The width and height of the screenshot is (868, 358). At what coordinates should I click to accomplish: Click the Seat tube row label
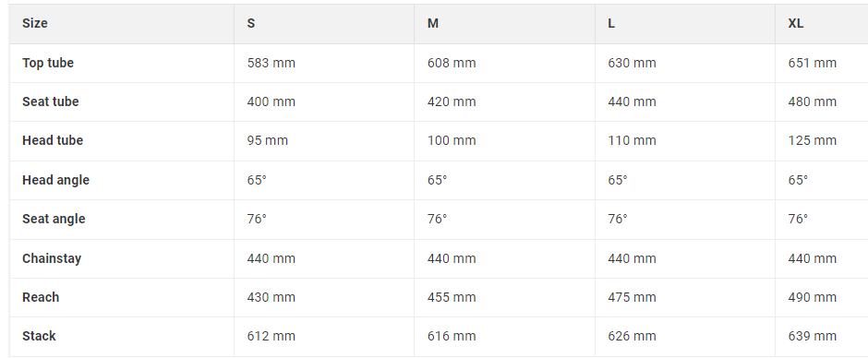(51, 101)
